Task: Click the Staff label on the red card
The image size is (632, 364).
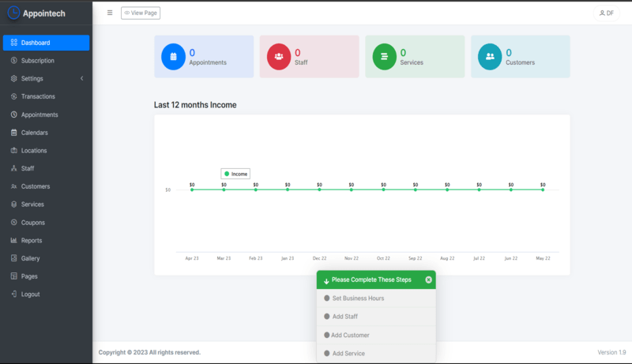Action: coord(301,62)
